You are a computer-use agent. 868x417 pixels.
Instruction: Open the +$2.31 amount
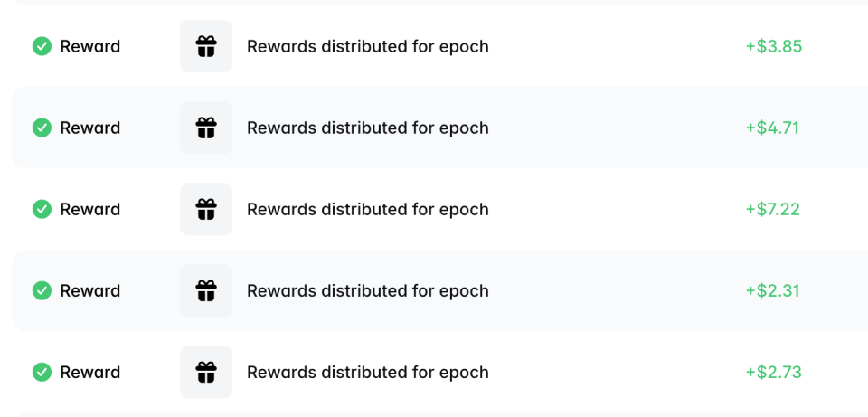[x=772, y=290]
